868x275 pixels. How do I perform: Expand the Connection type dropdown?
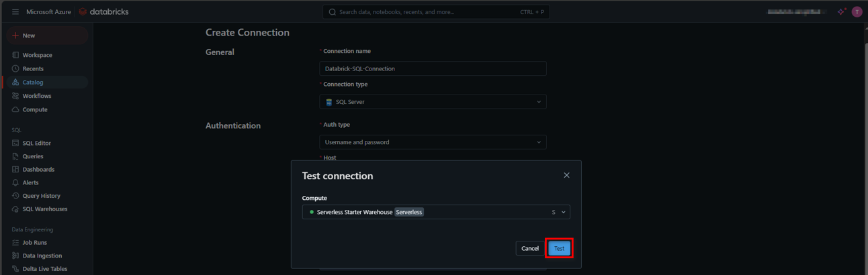[433, 102]
